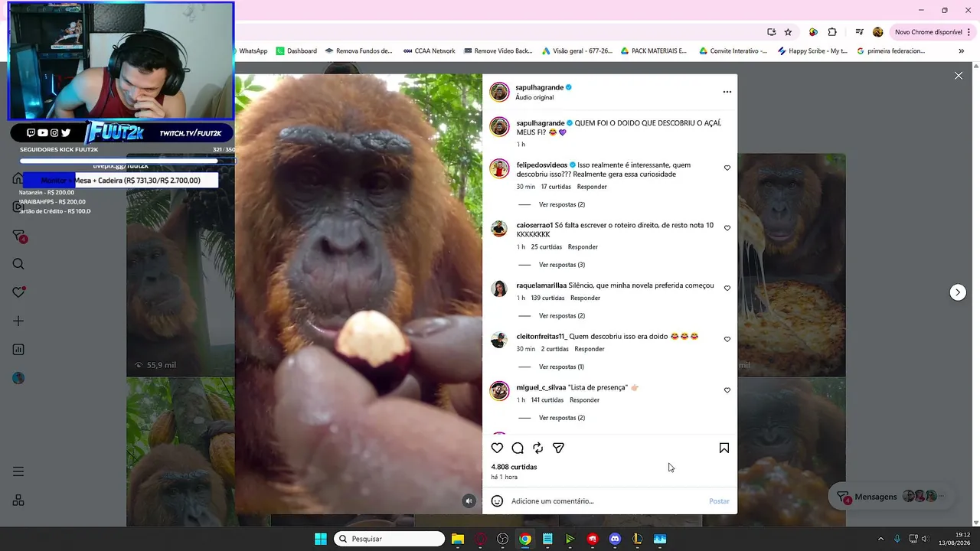
Task: Expand Ver respostas (1) under cleitonfreitas11_
Action: (561, 367)
